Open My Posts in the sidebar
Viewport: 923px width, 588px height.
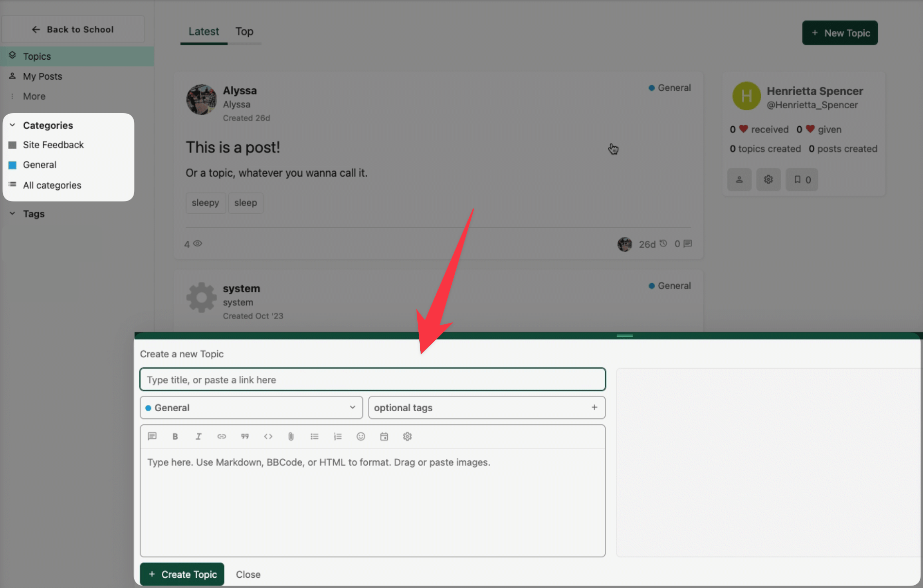pos(42,76)
